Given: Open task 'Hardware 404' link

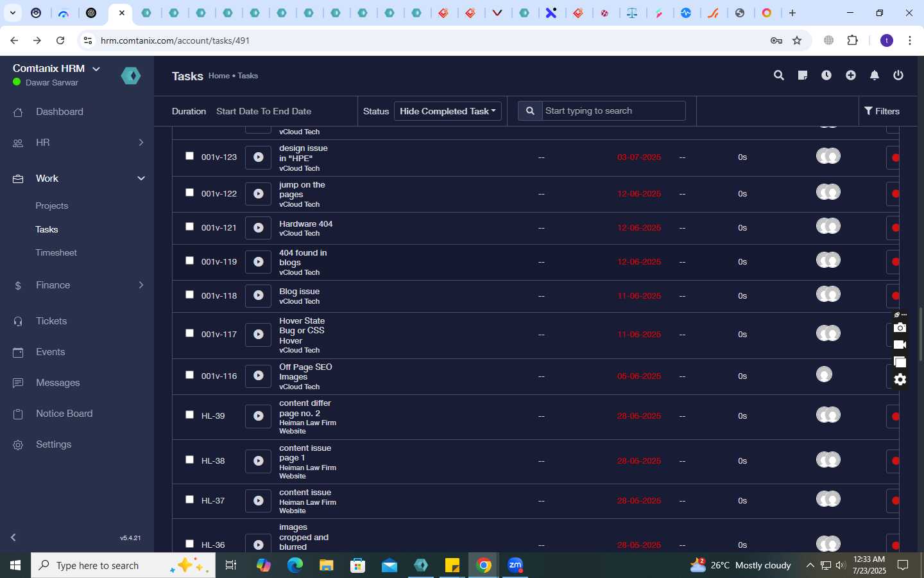Looking at the screenshot, I should coord(306,224).
